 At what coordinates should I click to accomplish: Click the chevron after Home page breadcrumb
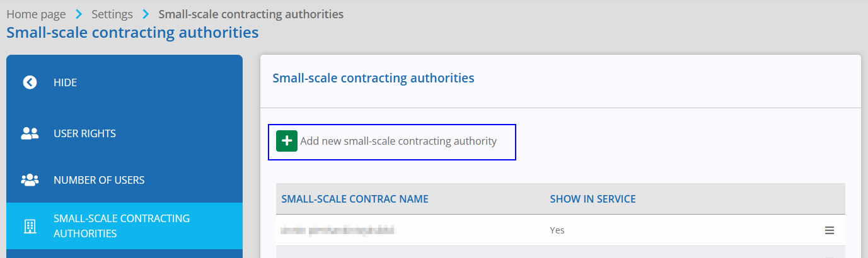click(x=80, y=14)
